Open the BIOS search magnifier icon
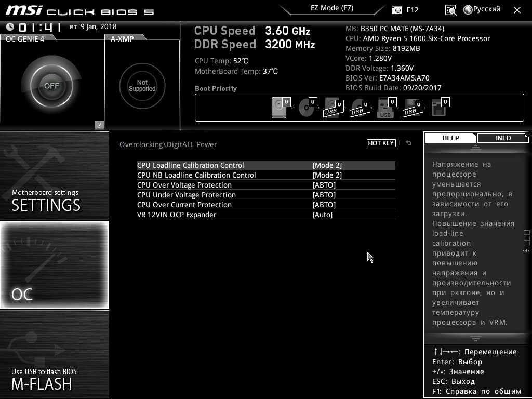This screenshot has height=399, width=532. [x=450, y=10]
